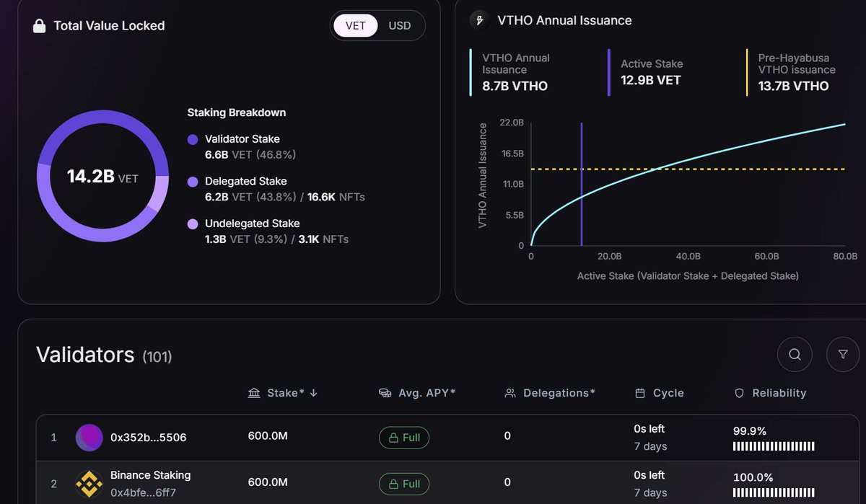Click the 6.6B VET (46.8%) value
The width and height of the screenshot is (866, 504).
pyautogui.click(x=250, y=155)
